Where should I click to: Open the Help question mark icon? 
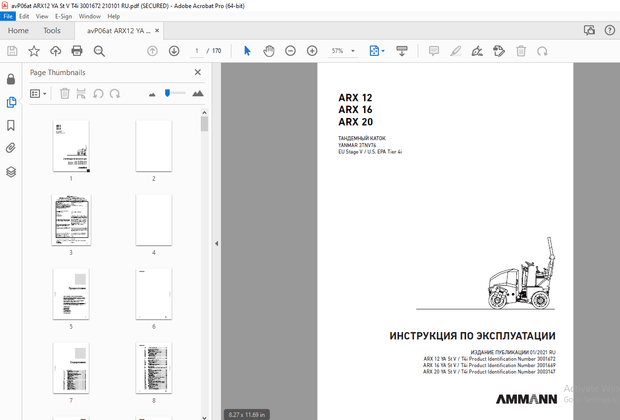pyautogui.click(x=610, y=30)
